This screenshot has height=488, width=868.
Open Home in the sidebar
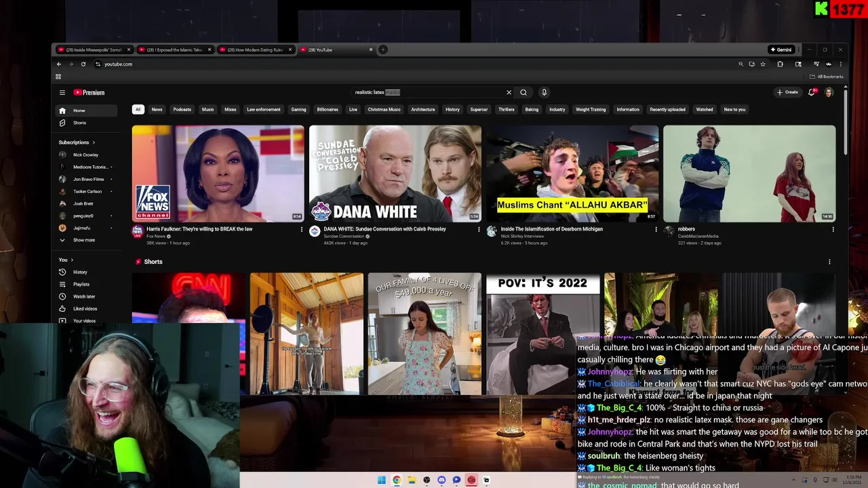click(x=87, y=110)
